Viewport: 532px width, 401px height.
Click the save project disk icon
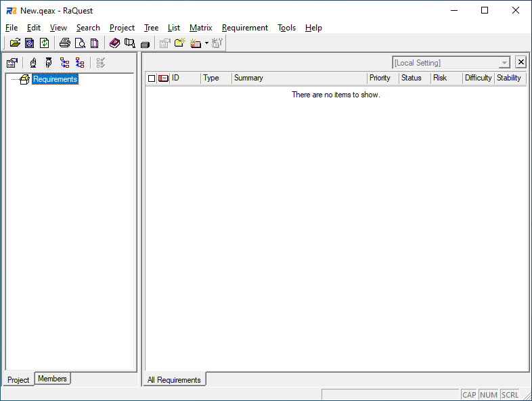(x=30, y=43)
